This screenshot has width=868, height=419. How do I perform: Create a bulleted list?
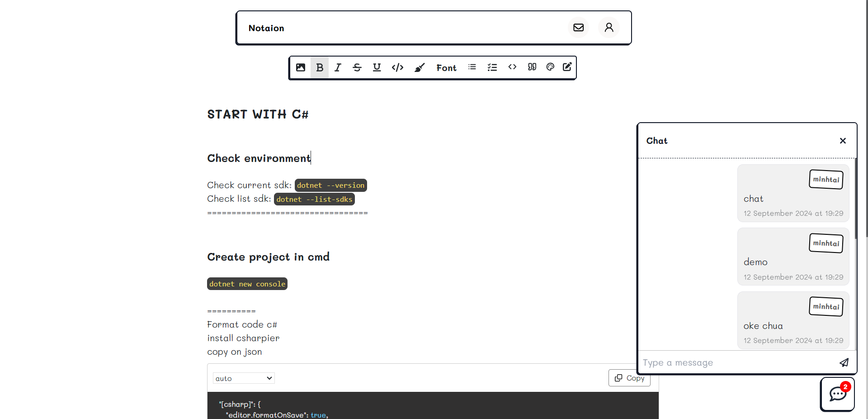tap(472, 67)
